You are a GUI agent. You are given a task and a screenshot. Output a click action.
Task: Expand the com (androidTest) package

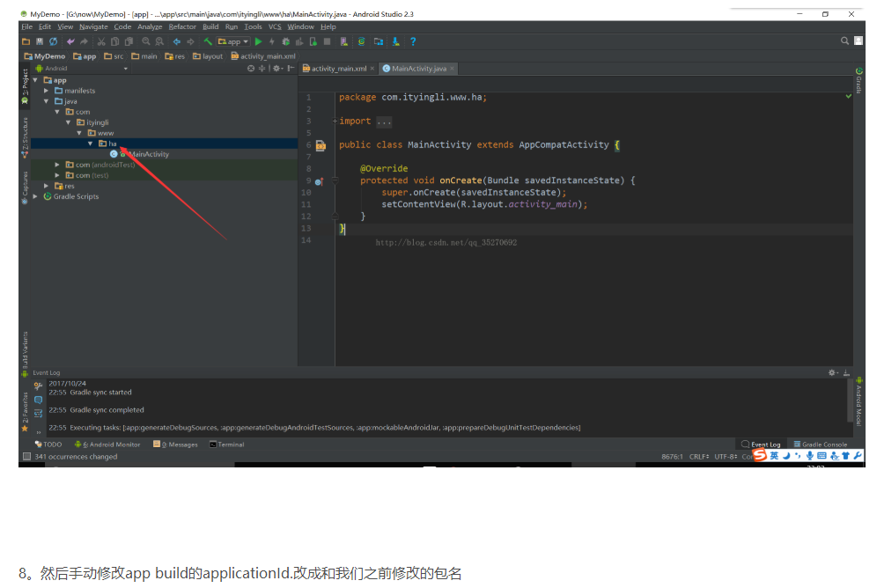[57, 165]
